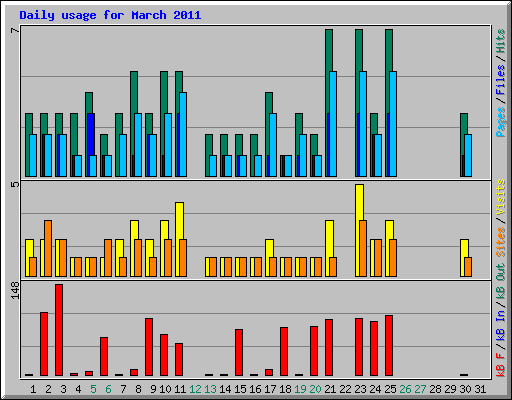The height and width of the screenshot is (400, 512).
Task: Click the middle axis value 5
Action: (15, 184)
